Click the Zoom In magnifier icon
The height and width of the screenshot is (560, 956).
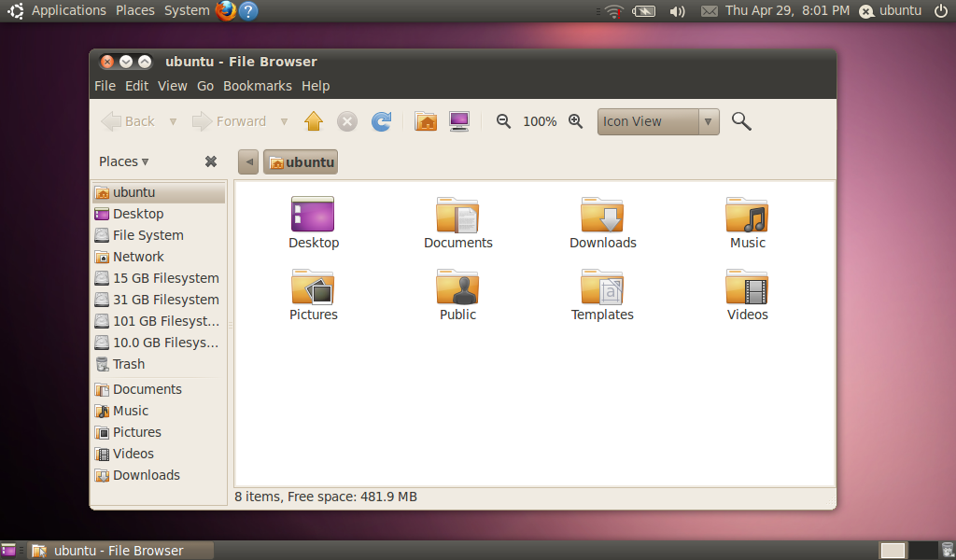coord(576,121)
